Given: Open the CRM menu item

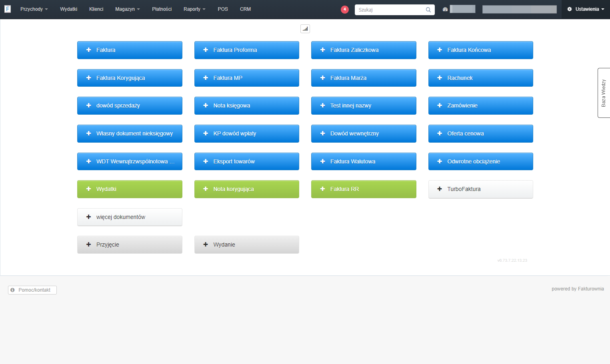Looking at the screenshot, I should pos(246,9).
